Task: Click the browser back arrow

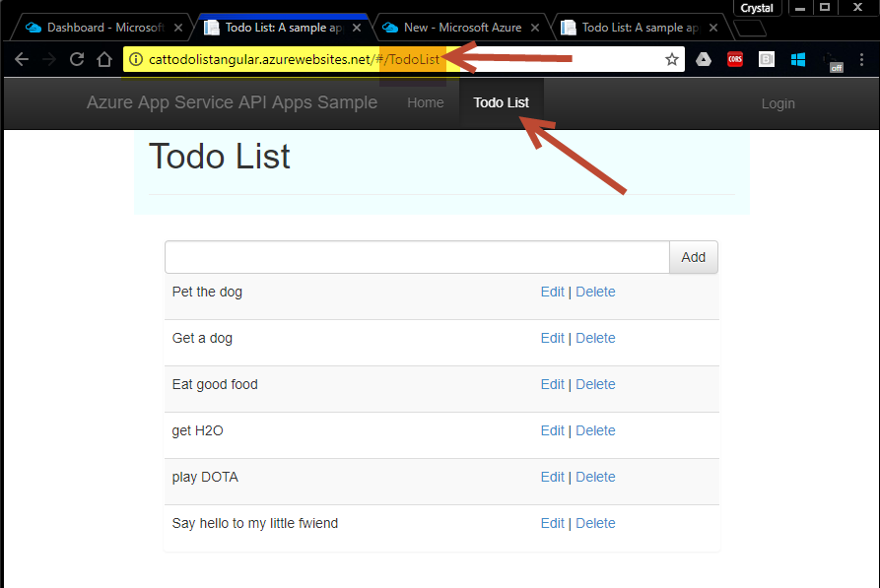Action: click(x=22, y=59)
